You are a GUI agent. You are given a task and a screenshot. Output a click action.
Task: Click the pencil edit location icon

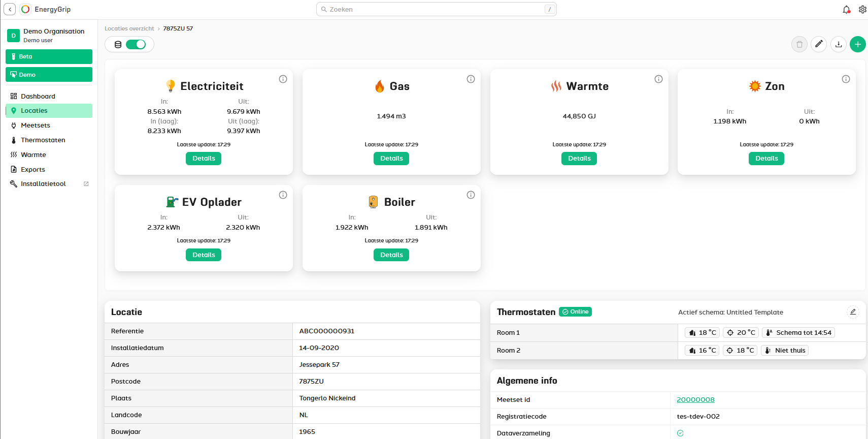819,44
